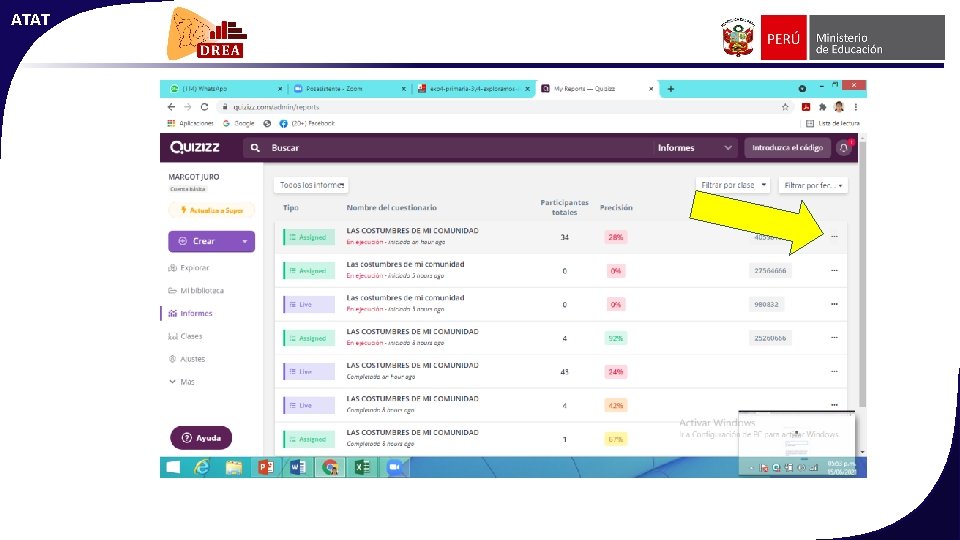This screenshot has height=540, width=960.
Task: Click the browser forward arrow
Action: (x=187, y=107)
